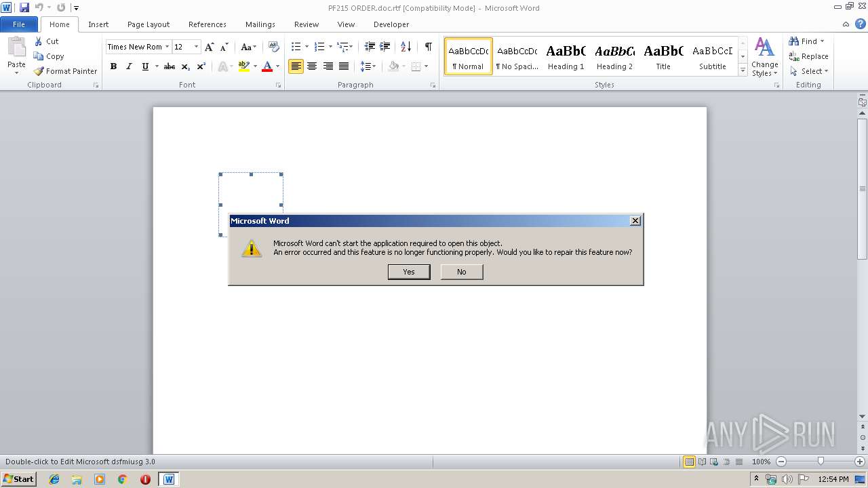
Task: Toggle Bold formatting
Action: 113,66
